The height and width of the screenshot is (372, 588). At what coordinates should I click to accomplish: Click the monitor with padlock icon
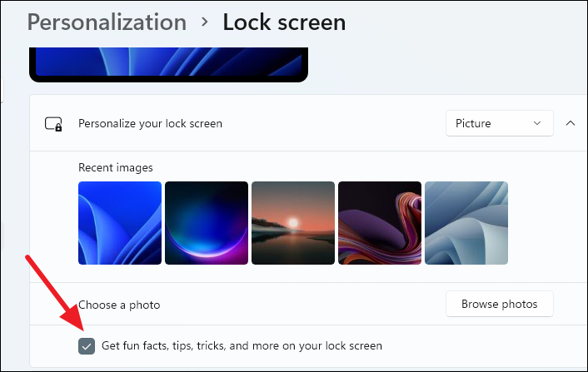click(53, 124)
